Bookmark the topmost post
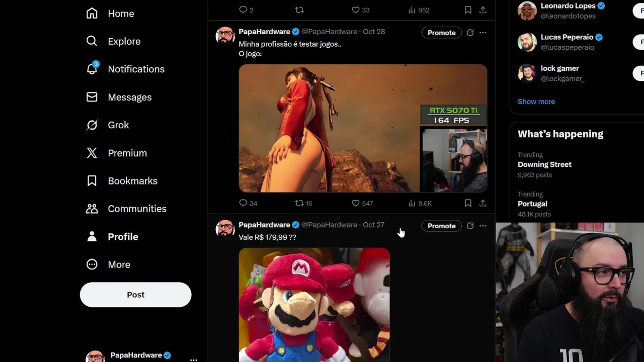 (x=468, y=10)
